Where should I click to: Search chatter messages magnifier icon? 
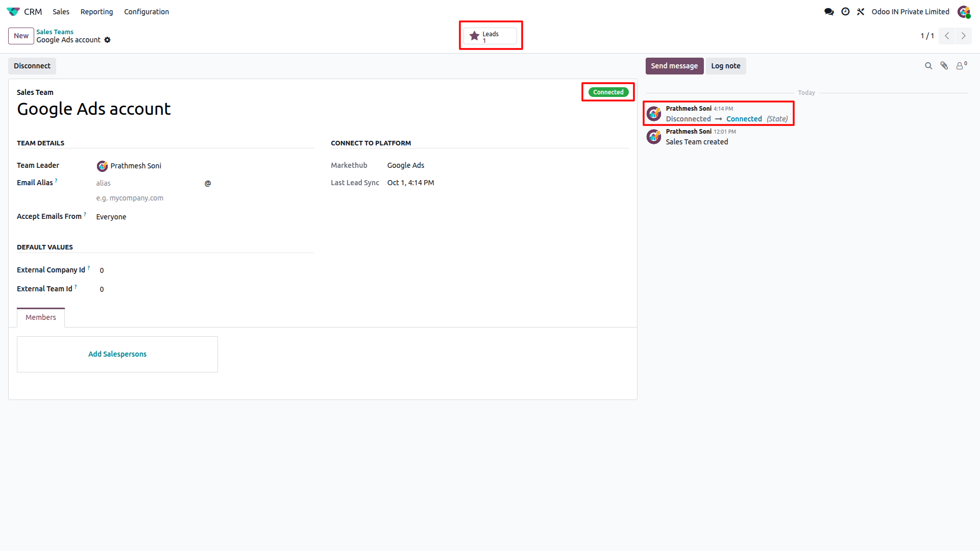928,66
